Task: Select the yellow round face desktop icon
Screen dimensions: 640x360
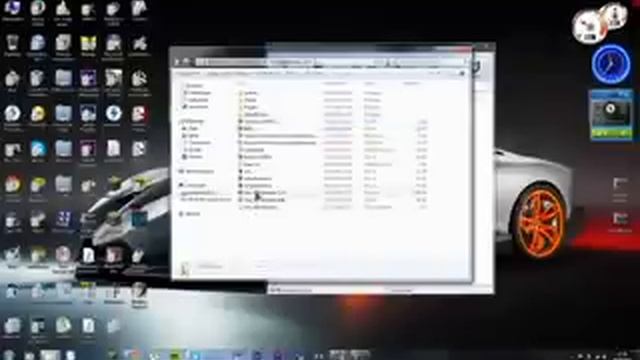Action: (38, 114)
